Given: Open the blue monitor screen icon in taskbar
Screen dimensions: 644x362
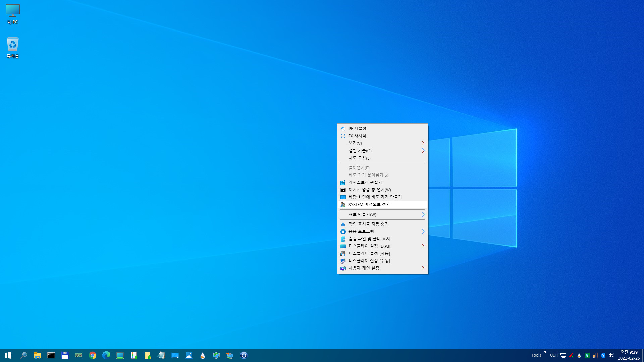Looking at the screenshot, I should tap(175, 355).
